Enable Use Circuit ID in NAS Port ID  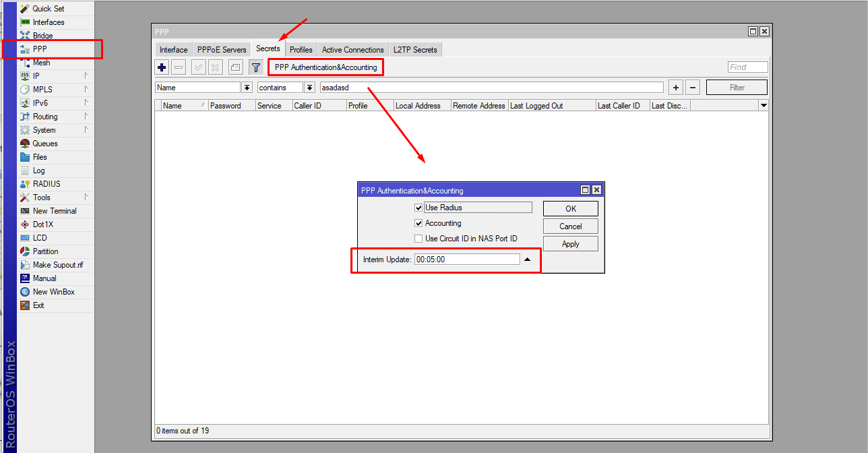pyautogui.click(x=418, y=239)
